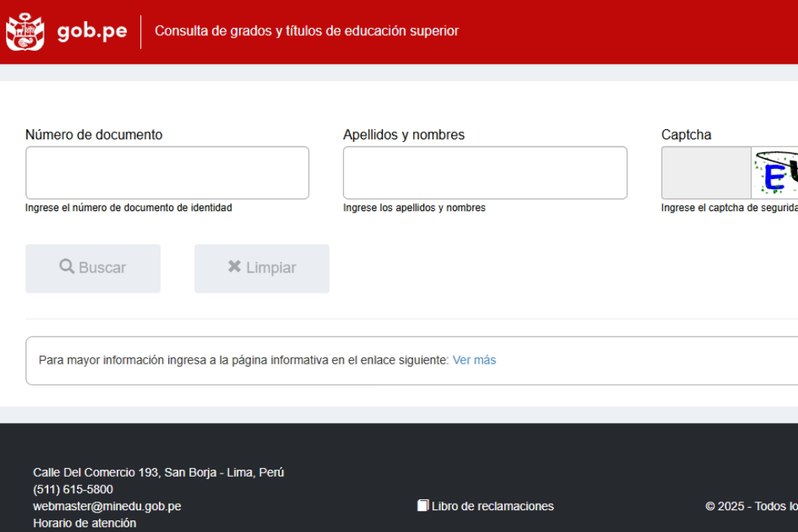Click the captcha security image

775,173
